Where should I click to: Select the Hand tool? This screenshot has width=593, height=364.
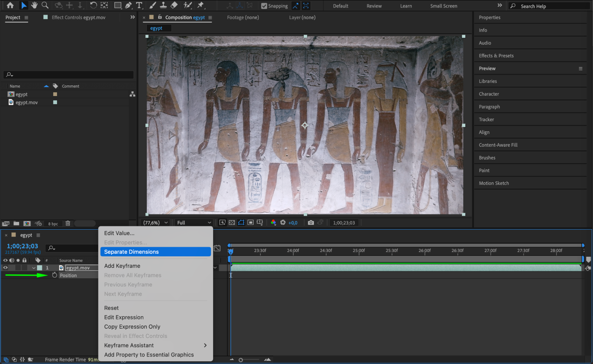pos(34,5)
